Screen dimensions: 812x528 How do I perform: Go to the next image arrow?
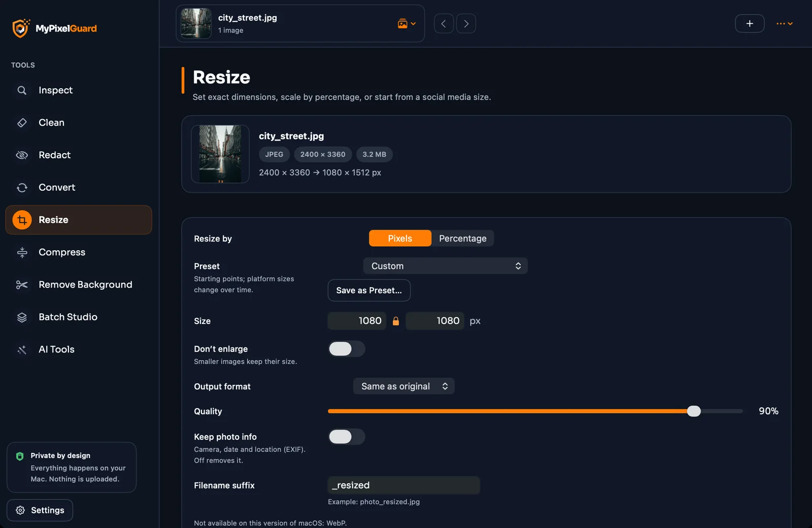click(466, 23)
